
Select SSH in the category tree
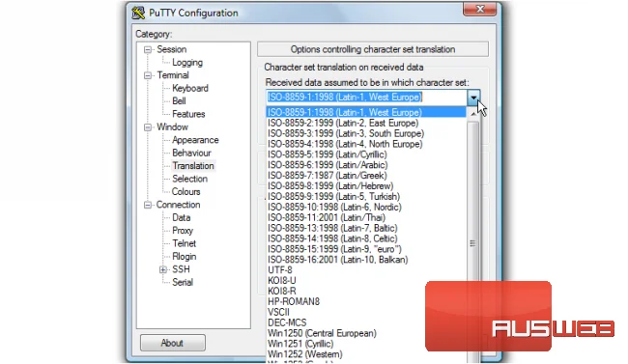point(181,269)
